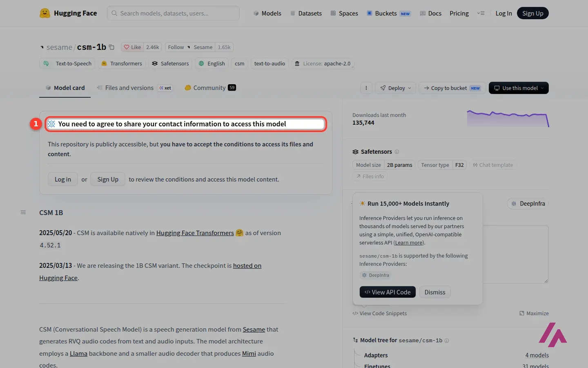588x368 pixels.
Task: Select the English language tag
Action: click(212, 63)
